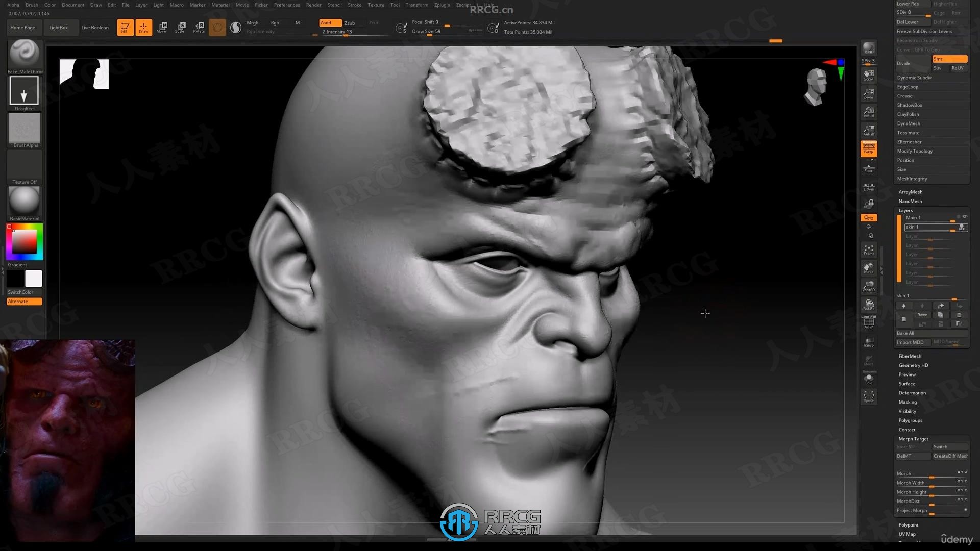Click the Zoom canvas icon
This screenshot has width=980, height=551.
point(868,93)
